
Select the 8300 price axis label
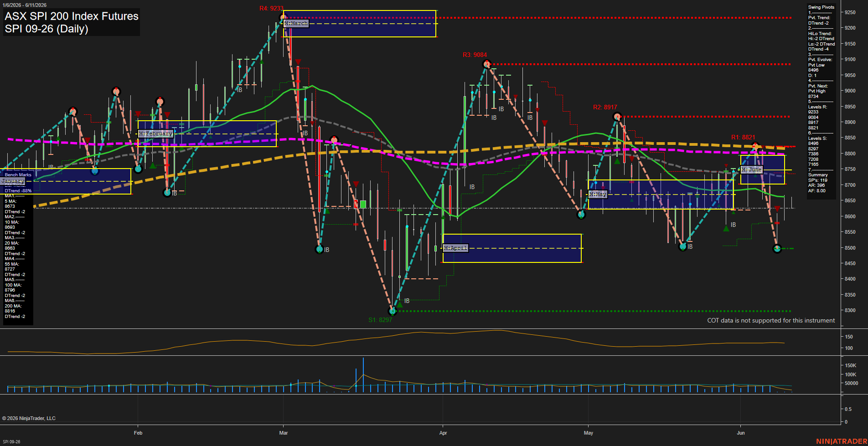(850, 310)
